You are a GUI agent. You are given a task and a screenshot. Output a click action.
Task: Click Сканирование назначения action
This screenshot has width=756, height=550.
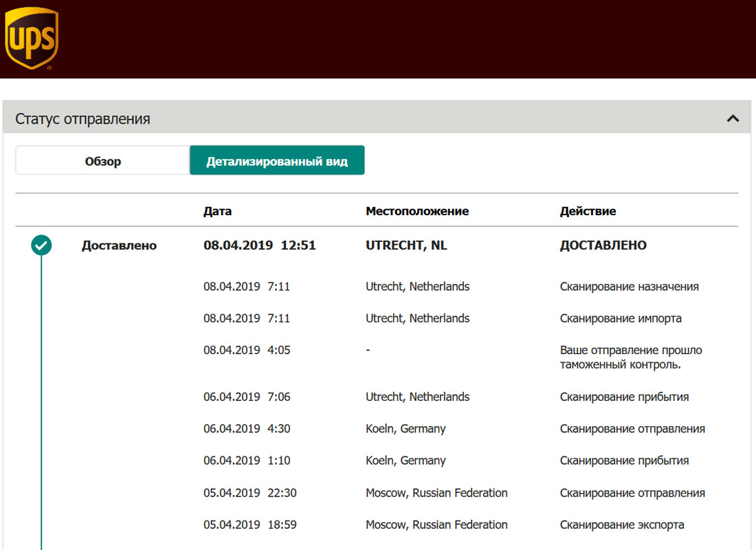pos(629,287)
